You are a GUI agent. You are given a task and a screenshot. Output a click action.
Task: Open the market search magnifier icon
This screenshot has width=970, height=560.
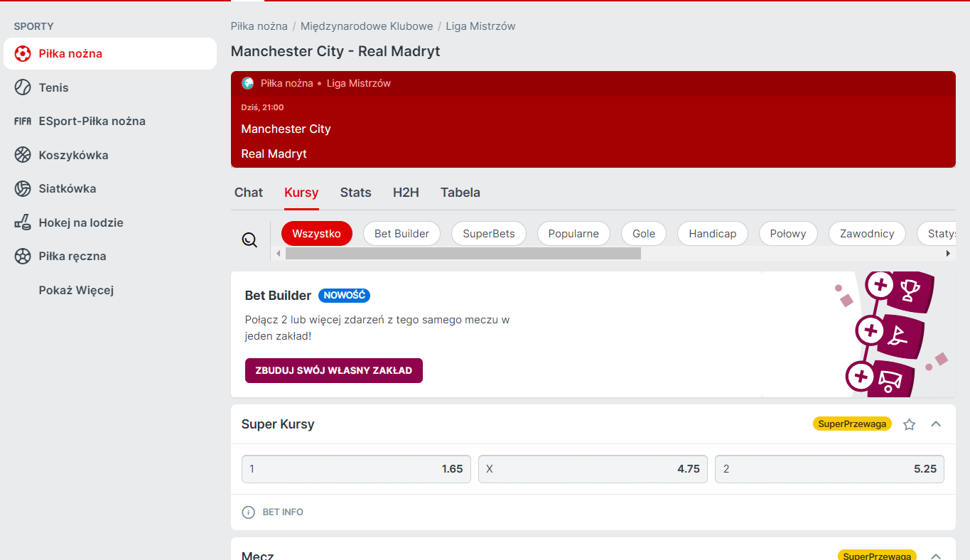coord(249,239)
